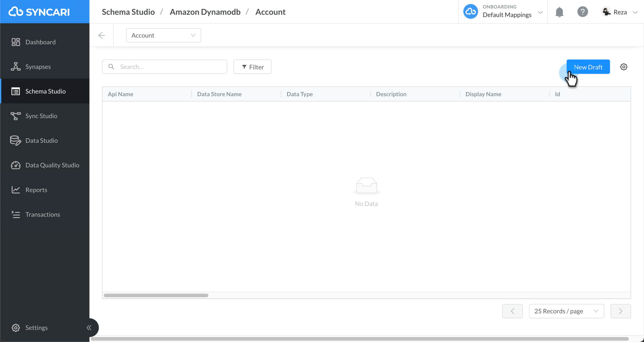
Task: Select the Synapses sidebar icon
Action: pyautogui.click(x=16, y=66)
